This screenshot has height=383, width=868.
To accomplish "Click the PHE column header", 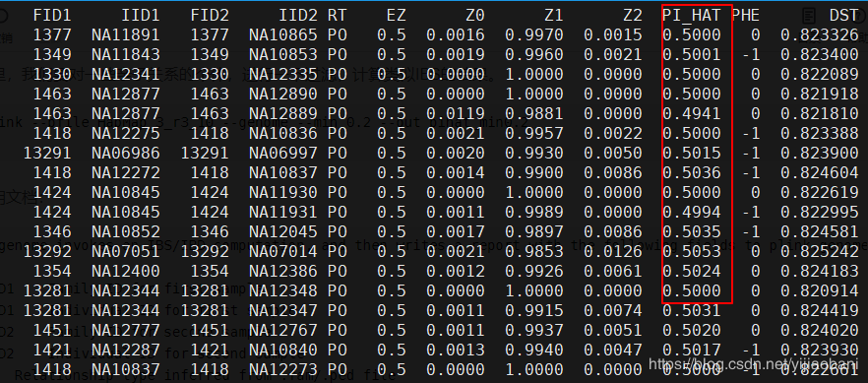I will point(746,16).
